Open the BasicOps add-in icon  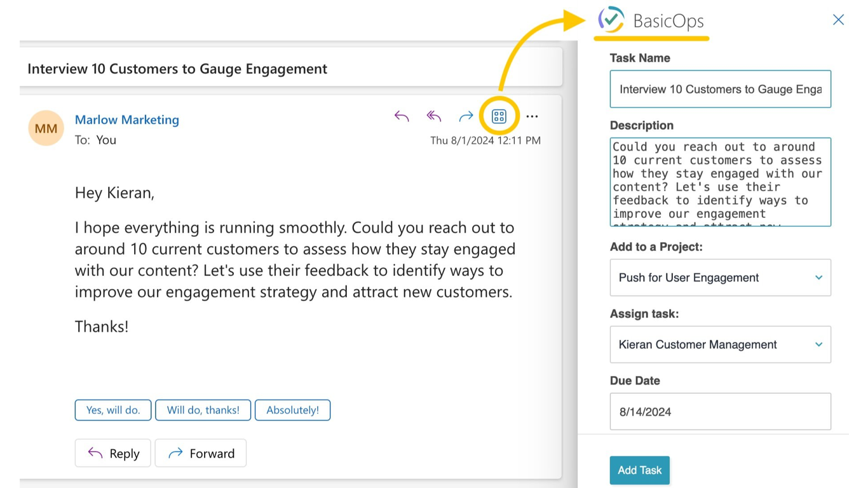(499, 116)
